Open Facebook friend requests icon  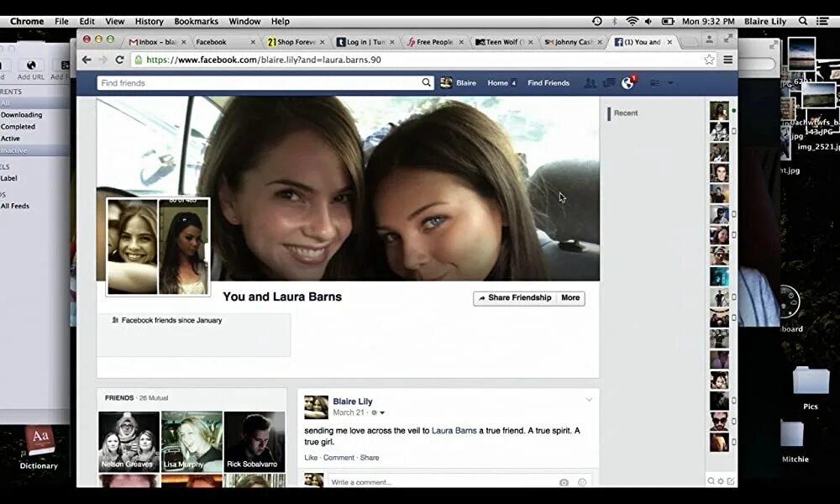(590, 83)
